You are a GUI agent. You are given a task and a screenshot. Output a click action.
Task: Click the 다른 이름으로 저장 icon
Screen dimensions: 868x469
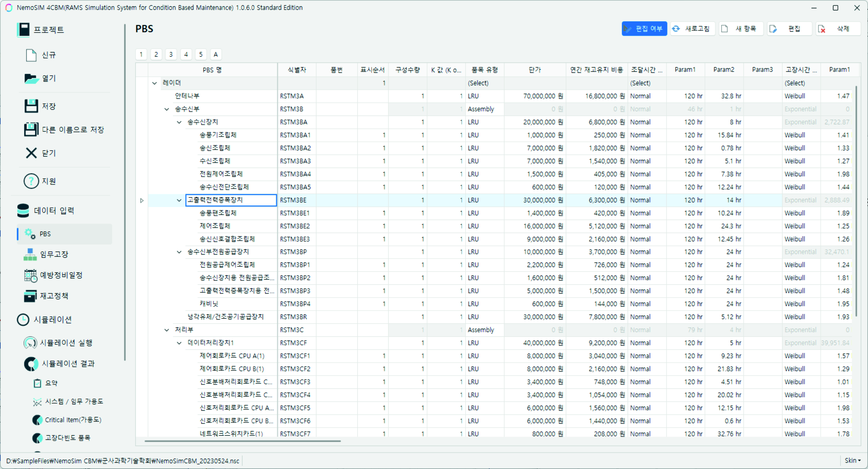pos(31,130)
